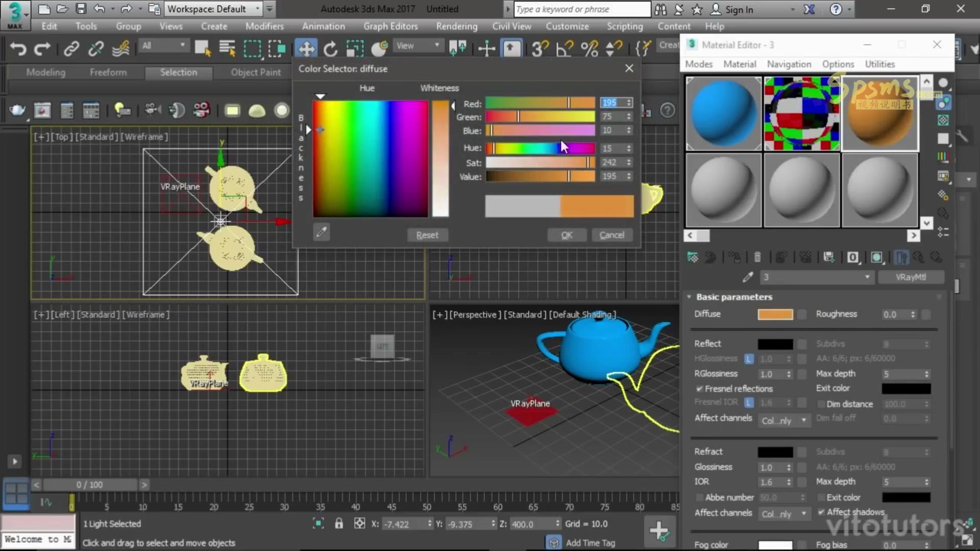Image resolution: width=980 pixels, height=551 pixels.
Task: Open the material name dropdown showing 3
Action: (816, 277)
